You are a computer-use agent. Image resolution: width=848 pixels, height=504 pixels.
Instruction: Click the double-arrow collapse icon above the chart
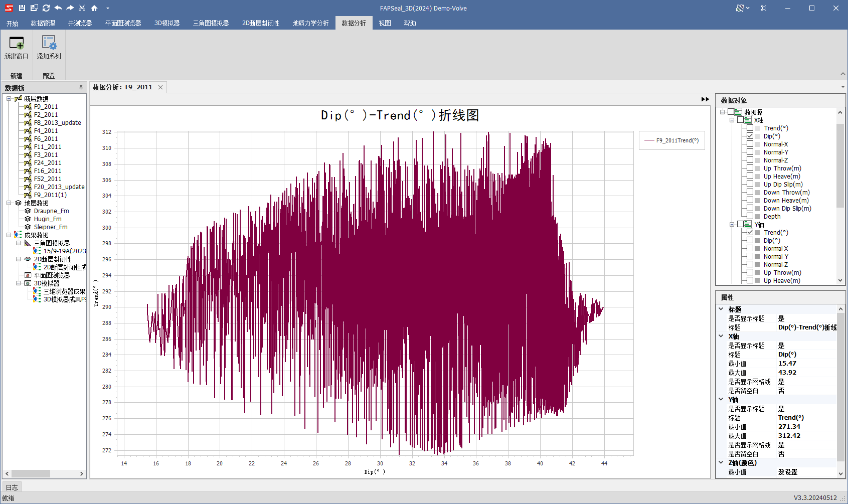(705, 99)
